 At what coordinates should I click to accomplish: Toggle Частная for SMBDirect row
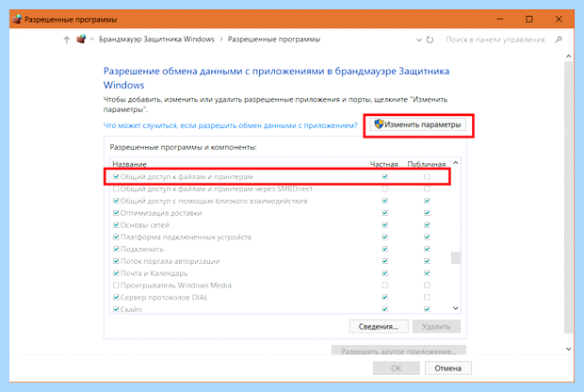click(384, 188)
